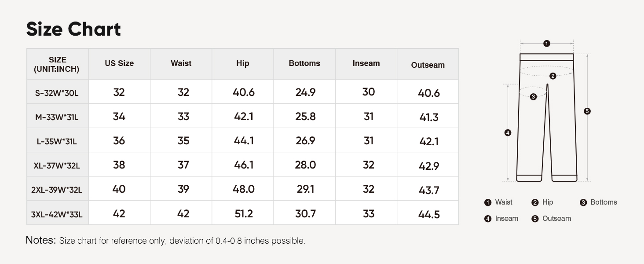
Task: Click the legend number icon next to Waist
Action: (487, 202)
